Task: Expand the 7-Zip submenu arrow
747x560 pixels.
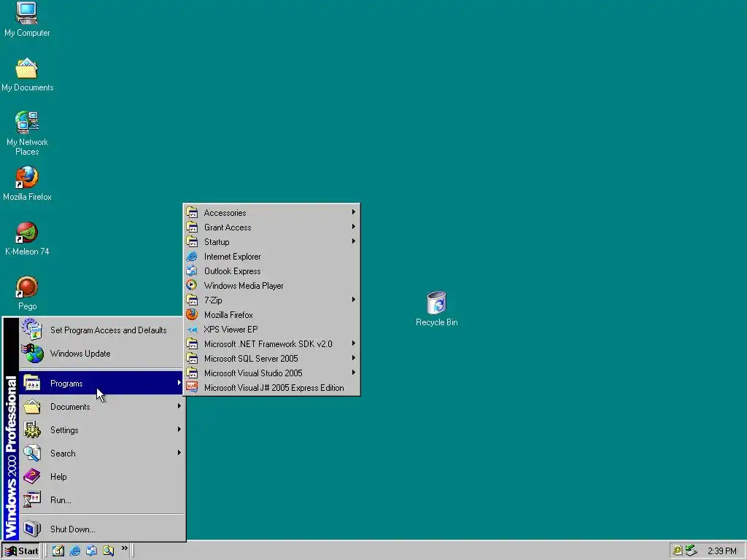Action: point(354,300)
